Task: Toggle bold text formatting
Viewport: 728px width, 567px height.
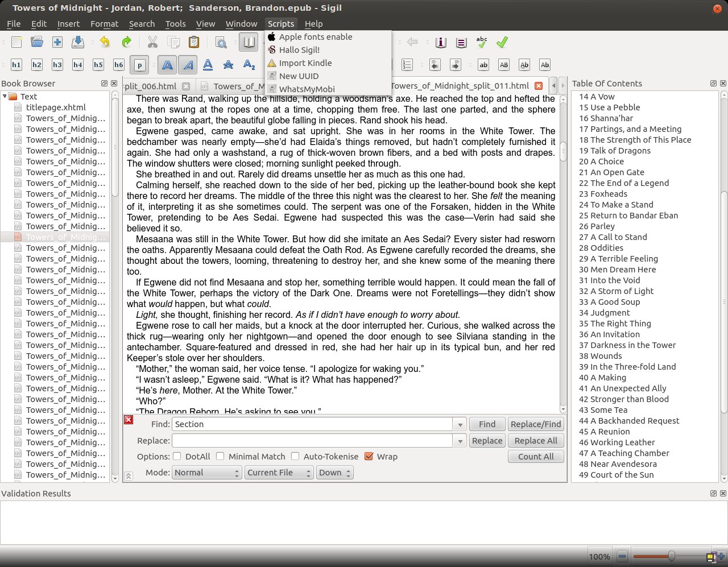Action: pos(167,65)
